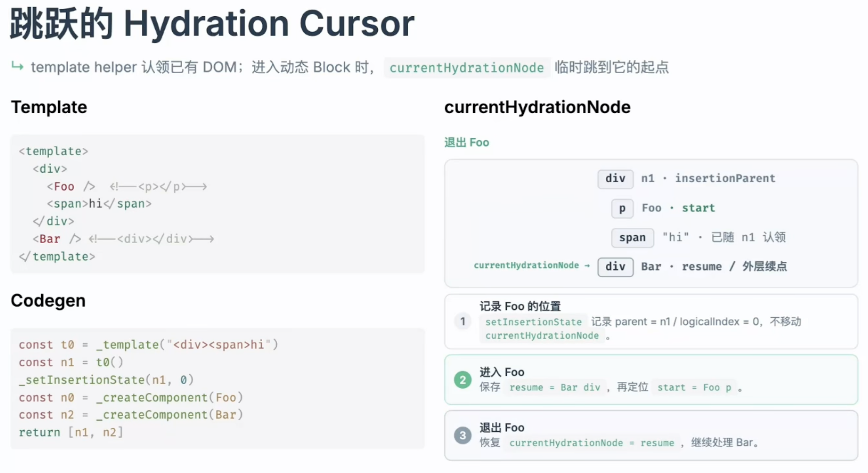Viewport: 868px width, 473px height.
Task: Select the subtitle text "template helper 认领已有 DOM"
Action: point(134,67)
